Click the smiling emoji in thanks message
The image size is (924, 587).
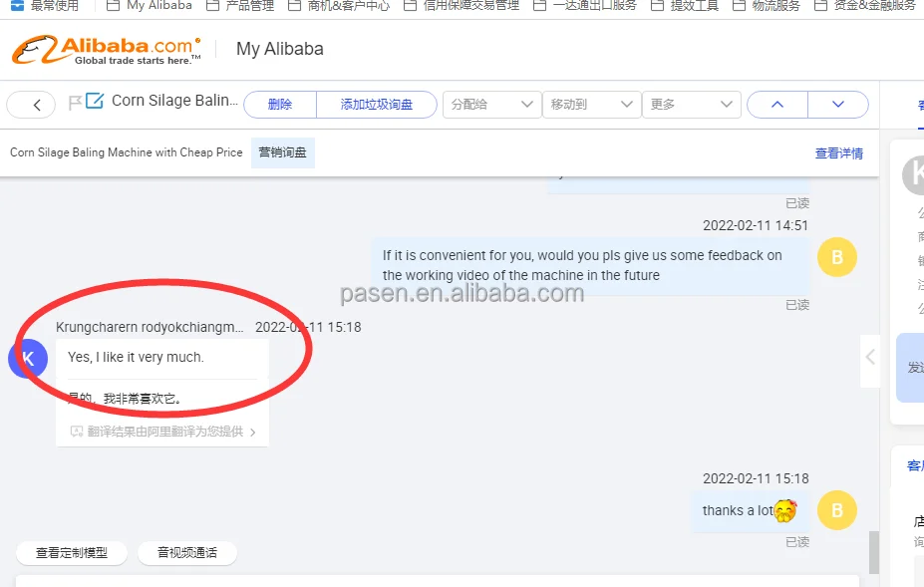785,511
